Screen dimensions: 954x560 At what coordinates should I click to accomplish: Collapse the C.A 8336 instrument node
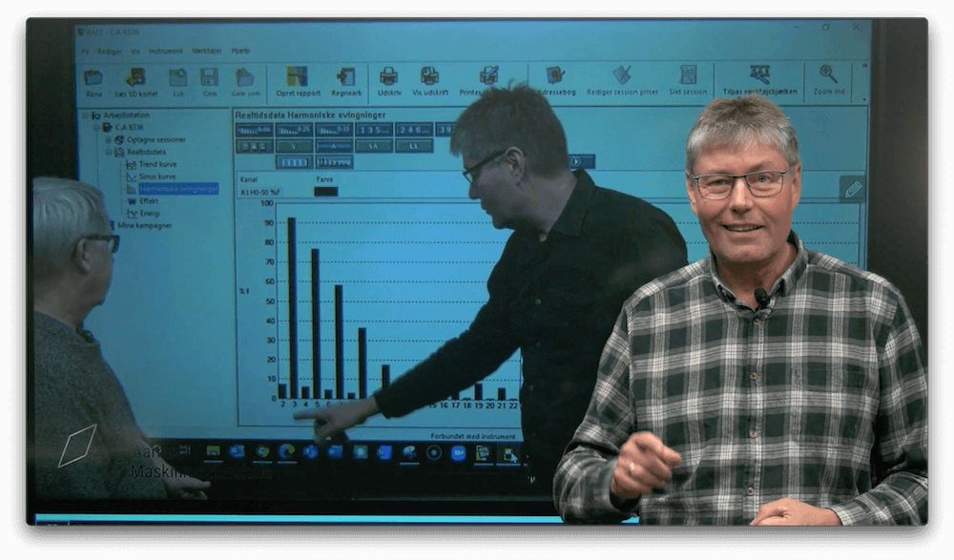pyautogui.click(x=96, y=127)
